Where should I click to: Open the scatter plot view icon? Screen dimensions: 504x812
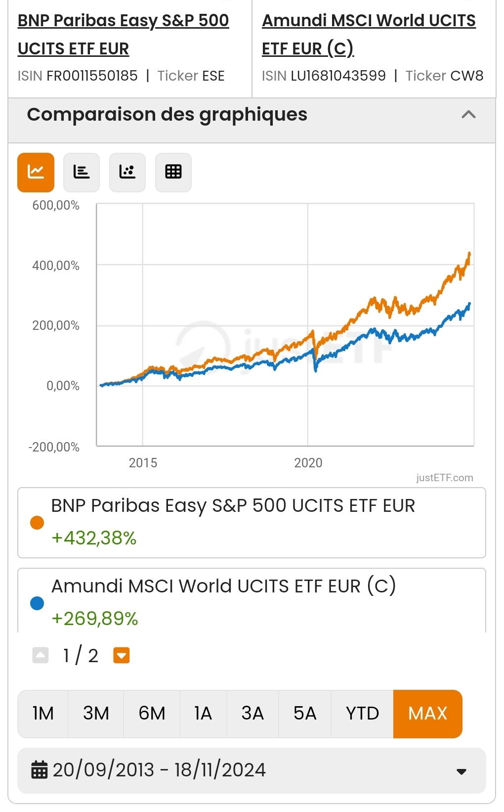[x=127, y=172]
